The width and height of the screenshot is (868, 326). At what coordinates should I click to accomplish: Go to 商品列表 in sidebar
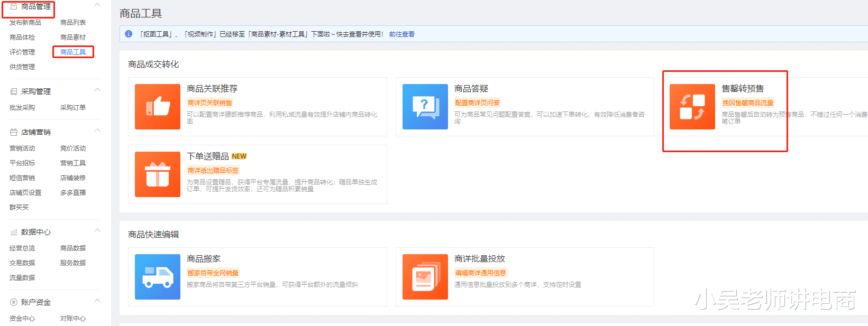click(x=73, y=23)
